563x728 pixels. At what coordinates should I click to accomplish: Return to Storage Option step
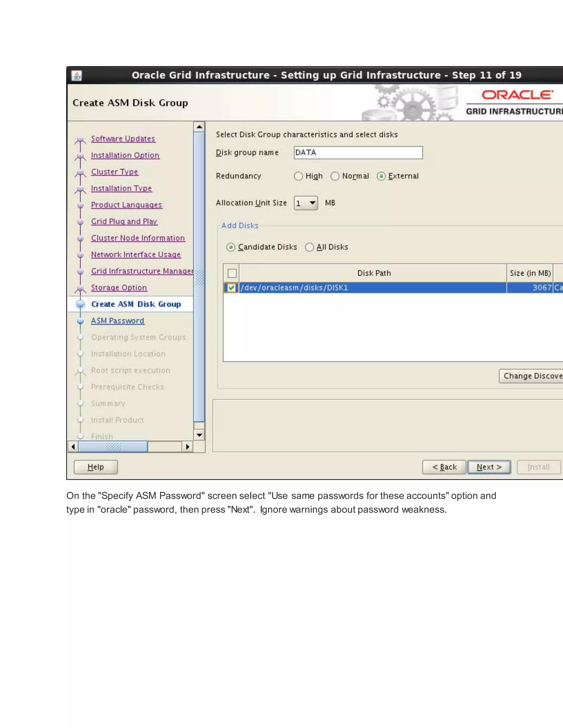coord(119,288)
